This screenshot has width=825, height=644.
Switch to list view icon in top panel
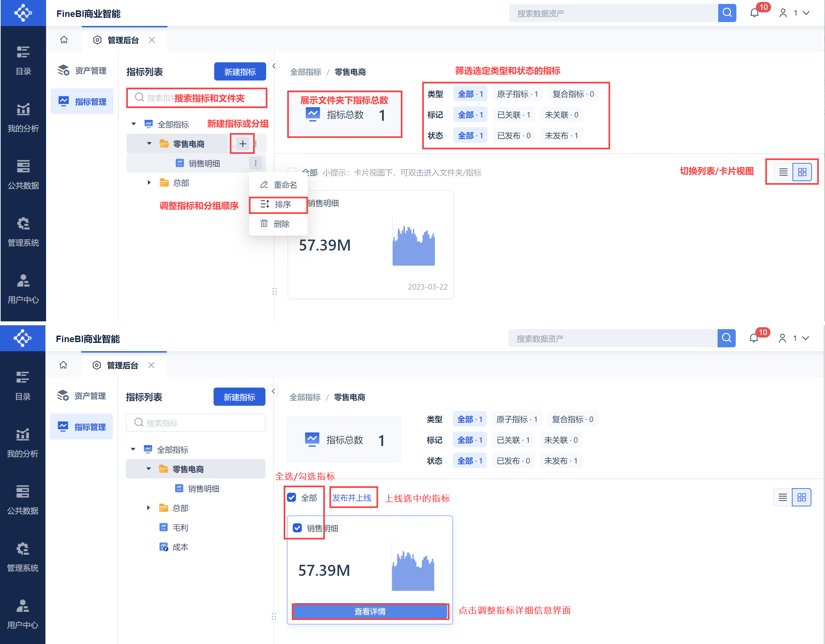(x=783, y=172)
